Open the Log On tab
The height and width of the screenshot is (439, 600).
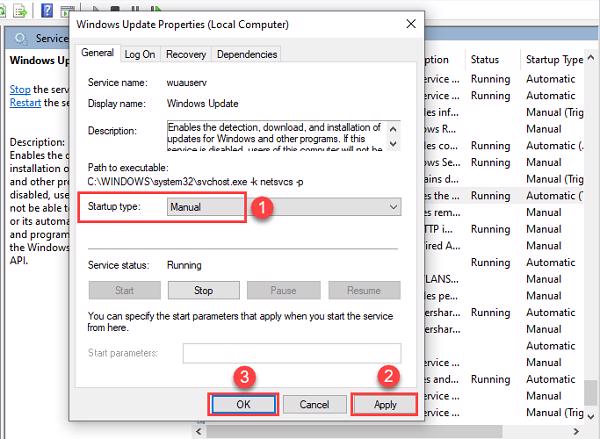tap(139, 54)
